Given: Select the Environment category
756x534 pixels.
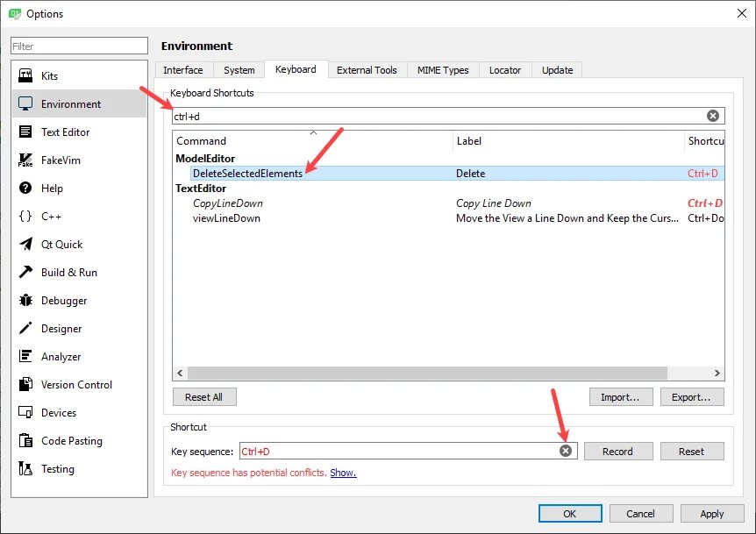Looking at the screenshot, I should [x=79, y=103].
